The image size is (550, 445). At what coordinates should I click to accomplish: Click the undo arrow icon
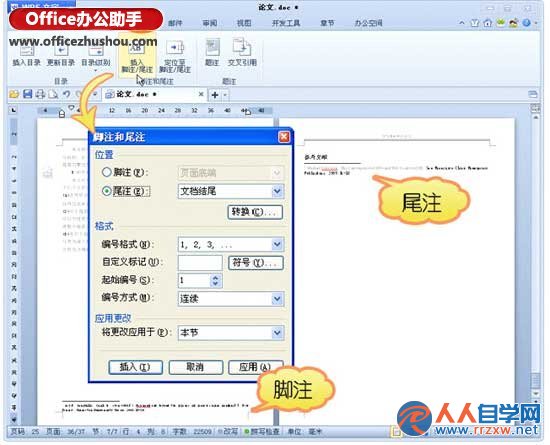click(66, 94)
